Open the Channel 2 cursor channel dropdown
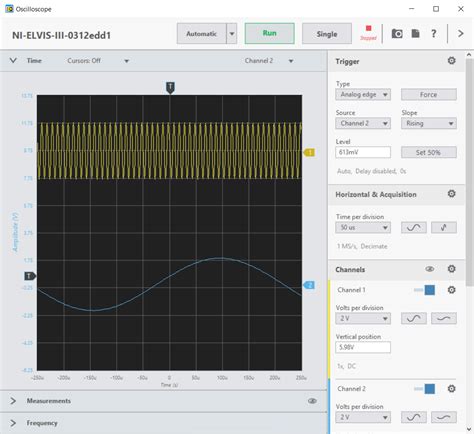 [269, 61]
